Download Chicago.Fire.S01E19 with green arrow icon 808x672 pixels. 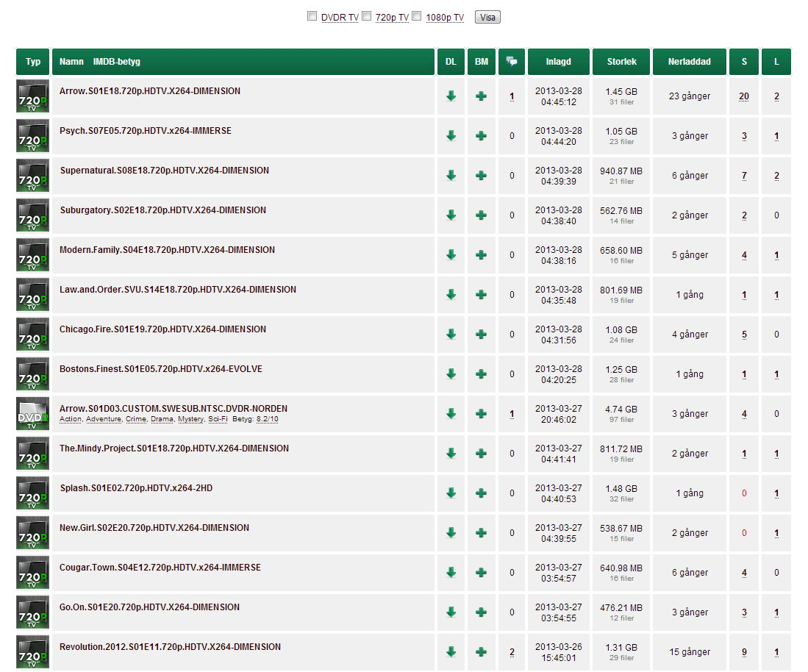pos(451,335)
